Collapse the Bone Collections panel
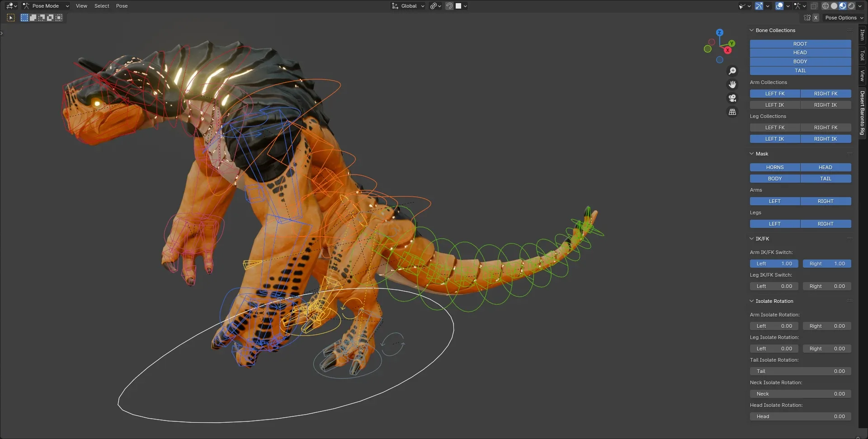This screenshot has height=439, width=868. pos(751,30)
